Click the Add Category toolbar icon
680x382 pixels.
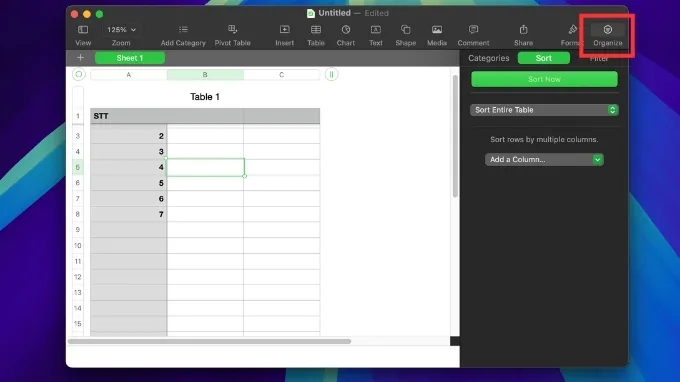point(183,29)
